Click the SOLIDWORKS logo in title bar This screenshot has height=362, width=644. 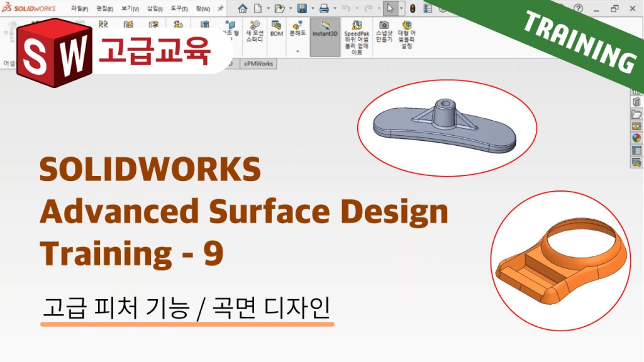29,8
